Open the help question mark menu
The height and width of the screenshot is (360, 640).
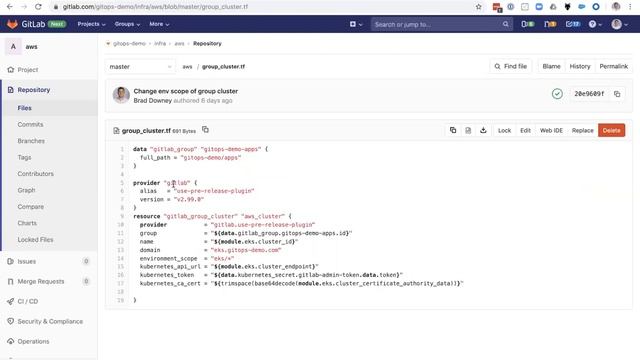tap(595, 24)
